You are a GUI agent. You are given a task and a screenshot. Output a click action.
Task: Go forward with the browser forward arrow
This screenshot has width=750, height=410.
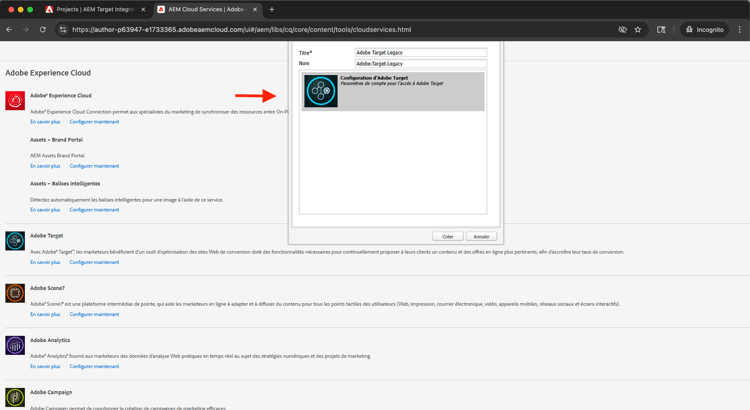(26, 30)
